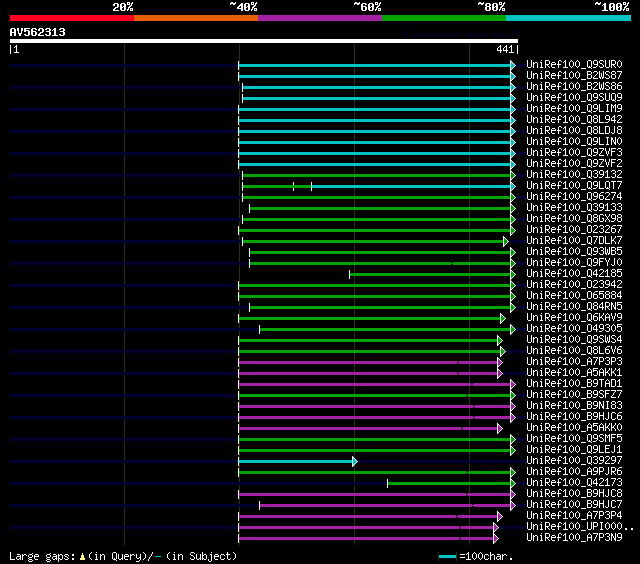Select the UniRef100_B9NI83 label

coord(574,406)
